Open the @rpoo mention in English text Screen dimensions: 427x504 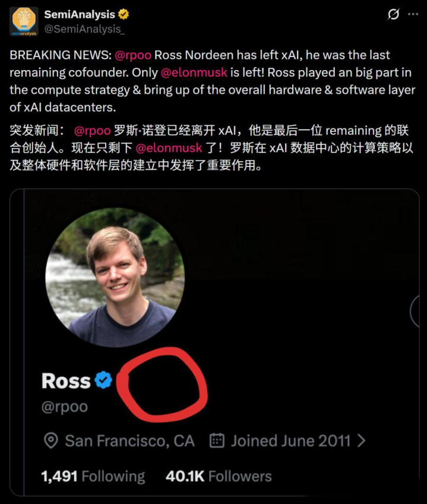click(x=133, y=55)
